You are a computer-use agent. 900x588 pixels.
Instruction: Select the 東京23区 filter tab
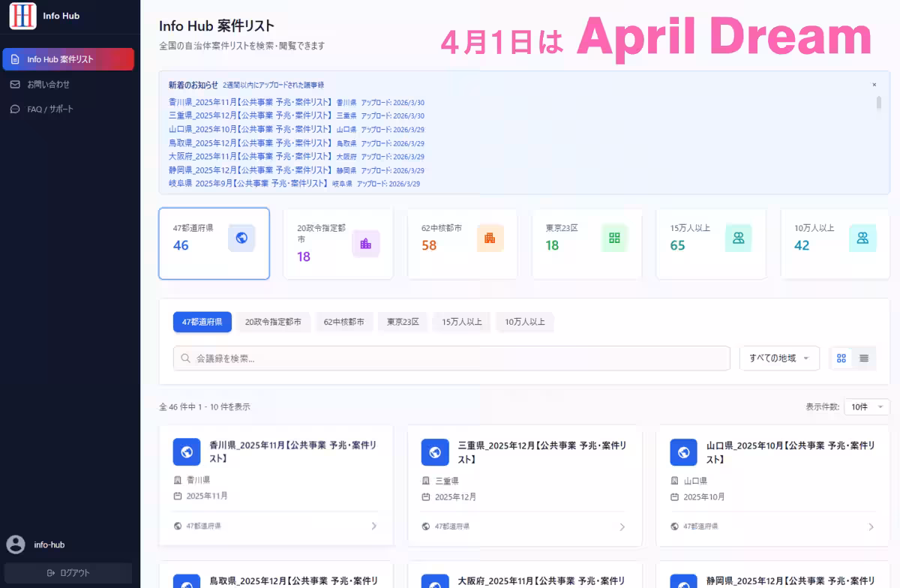pyautogui.click(x=403, y=322)
